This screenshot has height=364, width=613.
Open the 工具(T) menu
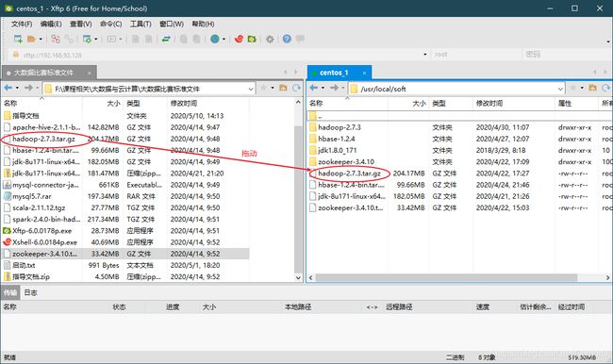(141, 24)
